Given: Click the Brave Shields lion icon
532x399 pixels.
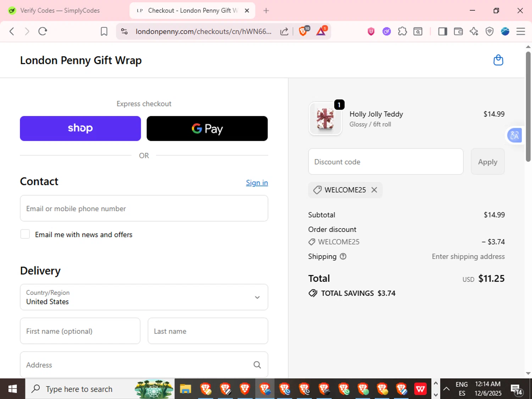Looking at the screenshot, I should pyautogui.click(x=303, y=31).
